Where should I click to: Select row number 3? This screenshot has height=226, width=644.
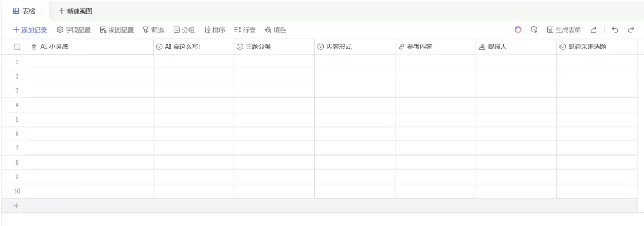(17, 91)
